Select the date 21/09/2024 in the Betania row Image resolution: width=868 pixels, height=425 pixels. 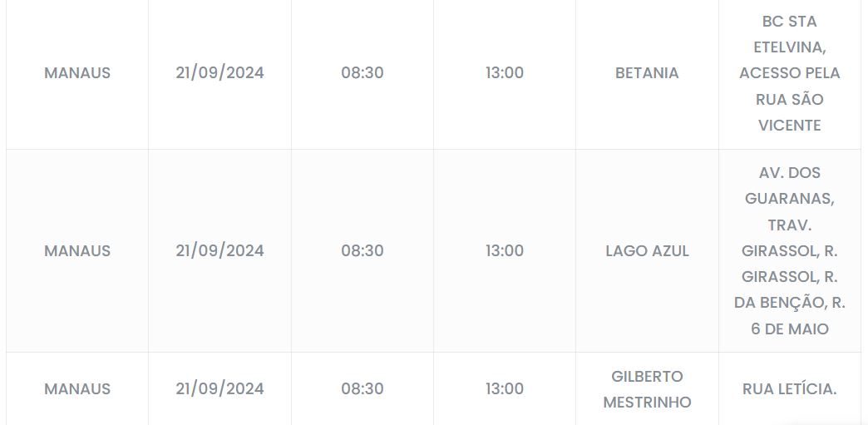click(219, 73)
